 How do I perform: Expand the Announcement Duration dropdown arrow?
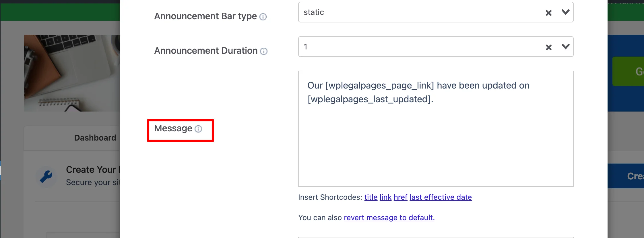tap(565, 47)
